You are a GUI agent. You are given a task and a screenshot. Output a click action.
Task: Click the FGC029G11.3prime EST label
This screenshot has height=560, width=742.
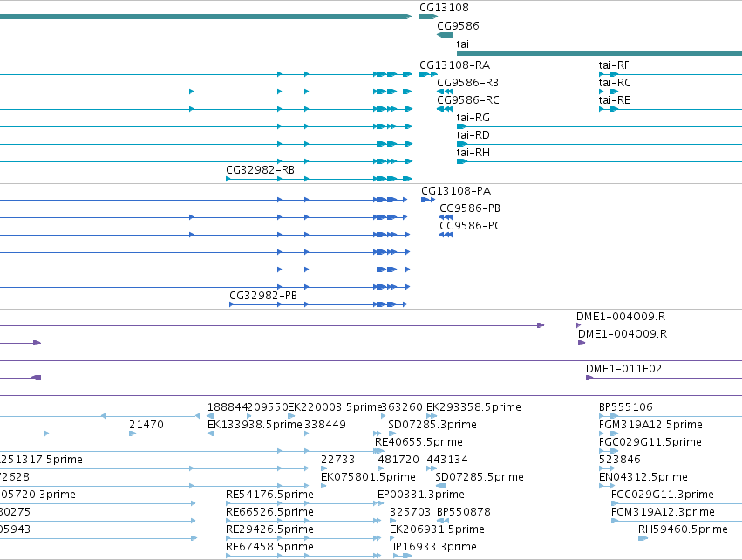click(663, 495)
